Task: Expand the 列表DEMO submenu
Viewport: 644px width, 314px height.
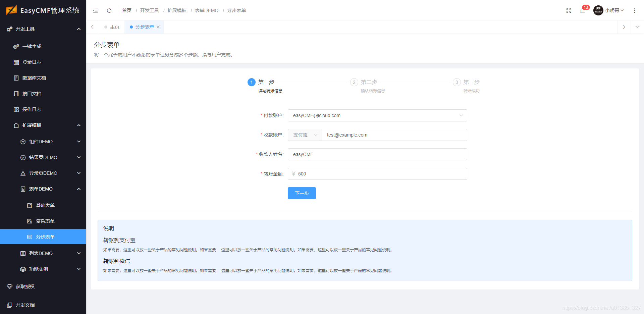Action: coord(79,253)
